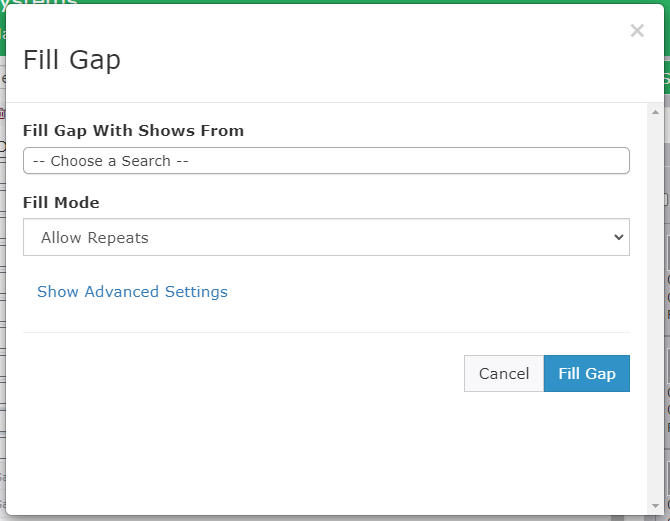Open Show Advanced Settings link
Image resolution: width=670 pixels, height=521 pixels.
click(132, 291)
